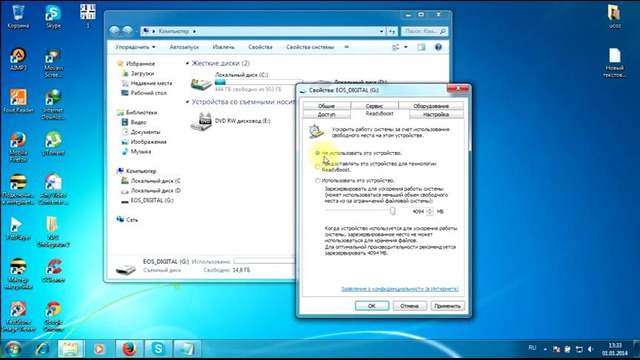Viewport: 640px width, 360px height.
Task: Click the ReadyBoost reserved space slider handle
Action: coord(392,211)
